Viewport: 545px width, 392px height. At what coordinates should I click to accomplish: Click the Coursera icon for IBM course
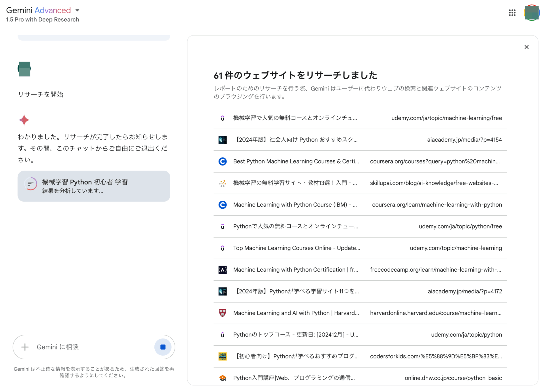pos(223,205)
